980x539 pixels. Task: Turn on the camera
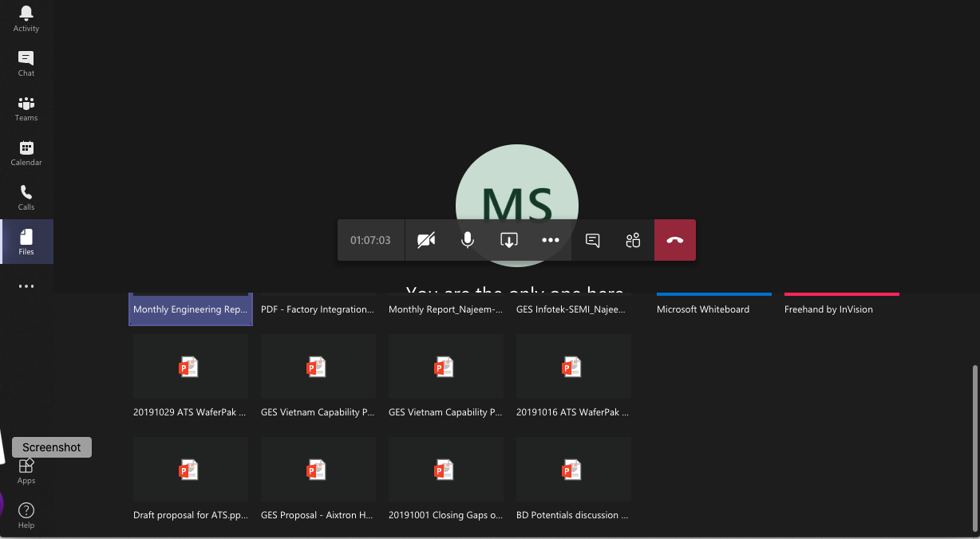(426, 240)
